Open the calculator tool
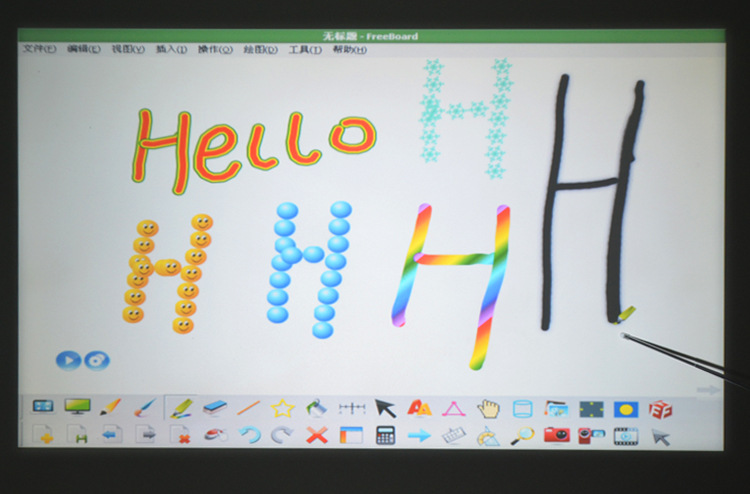Viewport: 750px width, 494px height. pyautogui.click(x=384, y=435)
